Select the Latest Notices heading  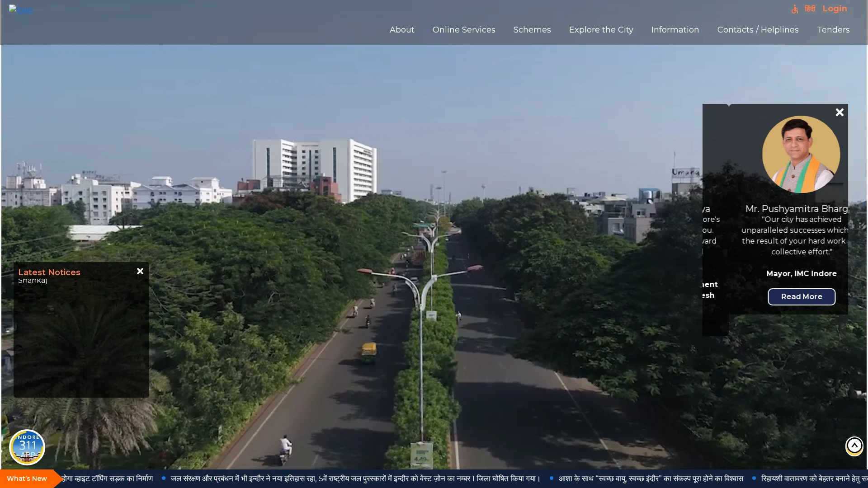tap(49, 272)
